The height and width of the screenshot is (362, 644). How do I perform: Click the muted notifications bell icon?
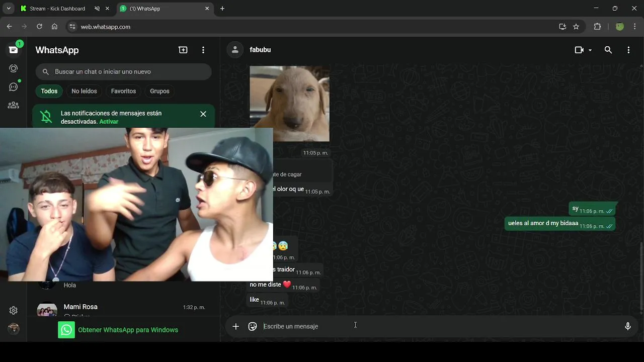click(x=46, y=117)
